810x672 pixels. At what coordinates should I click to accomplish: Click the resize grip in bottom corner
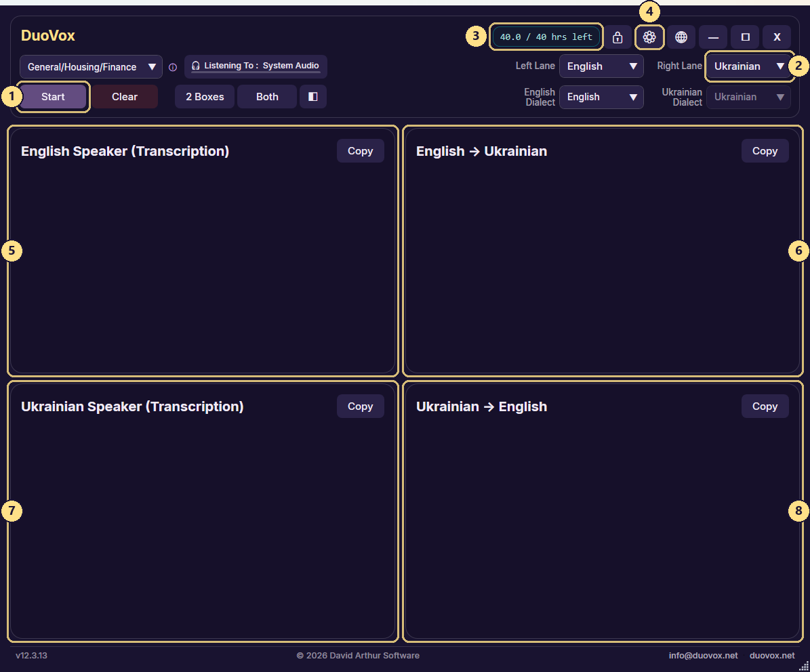pos(804,667)
